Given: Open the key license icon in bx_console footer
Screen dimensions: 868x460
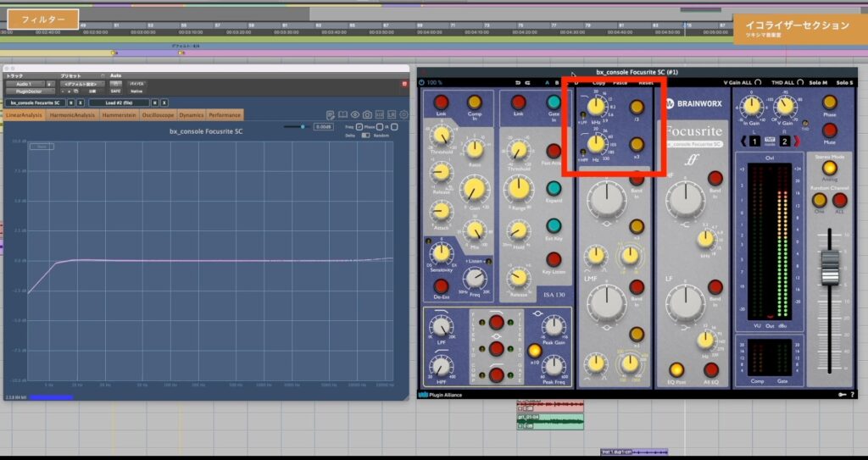Looking at the screenshot, I should point(842,395).
